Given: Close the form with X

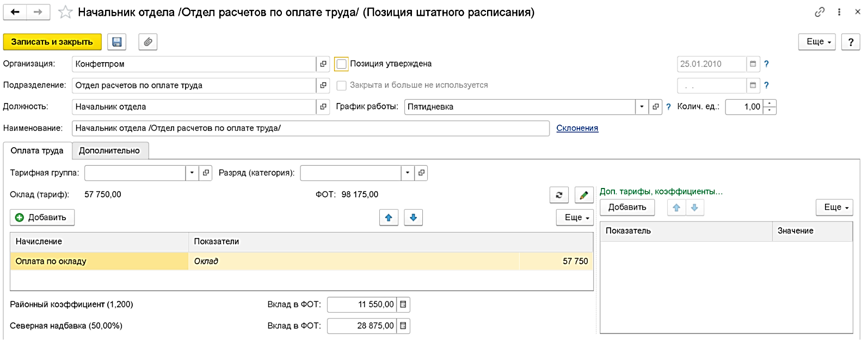Looking at the screenshot, I should tap(858, 12).
